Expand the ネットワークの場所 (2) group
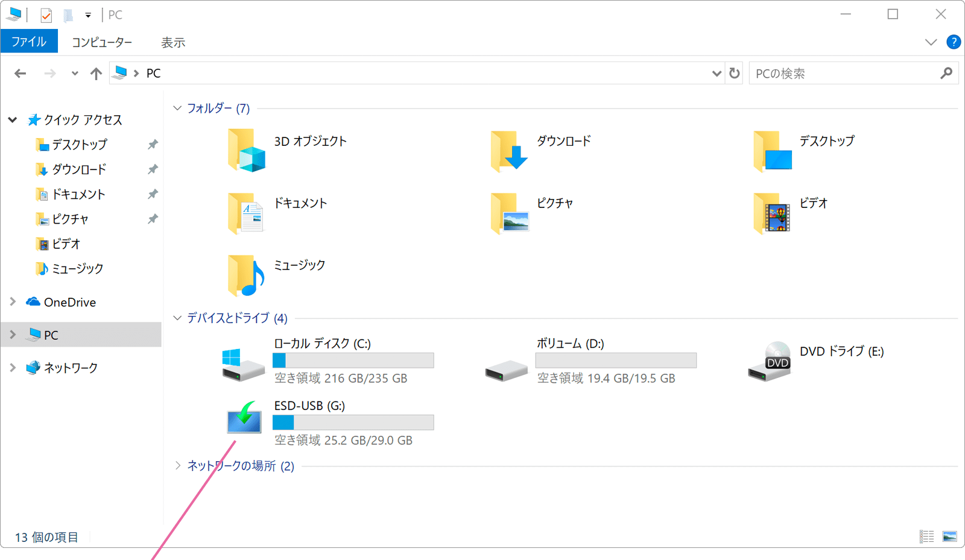This screenshot has height=560, width=965. pyautogui.click(x=177, y=465)
